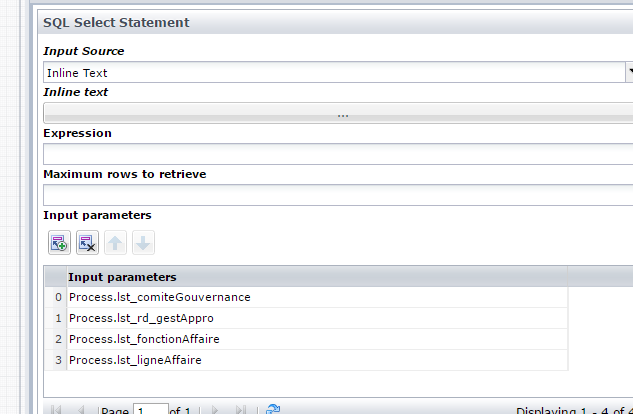This screenshot has width=633, height=414.
Task: Go to previous page of the grid
Action: (81, 410)
